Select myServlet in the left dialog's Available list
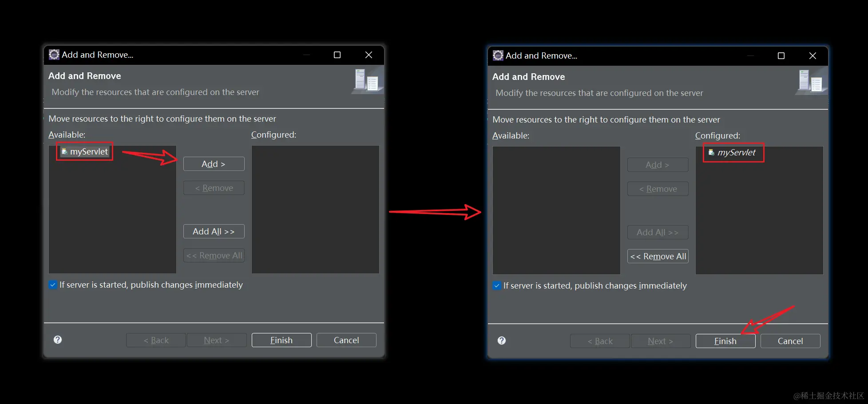 point(85,152)
